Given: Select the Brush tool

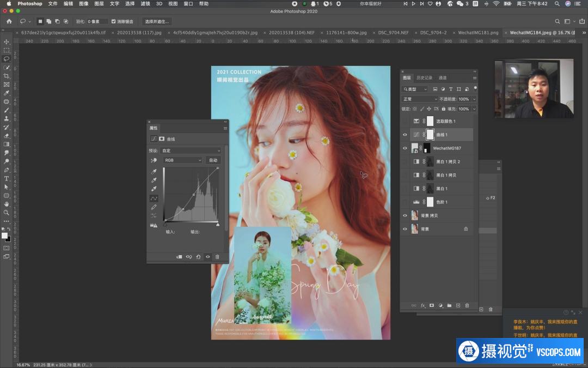Looking at the screenshot, I should point(7,110).
